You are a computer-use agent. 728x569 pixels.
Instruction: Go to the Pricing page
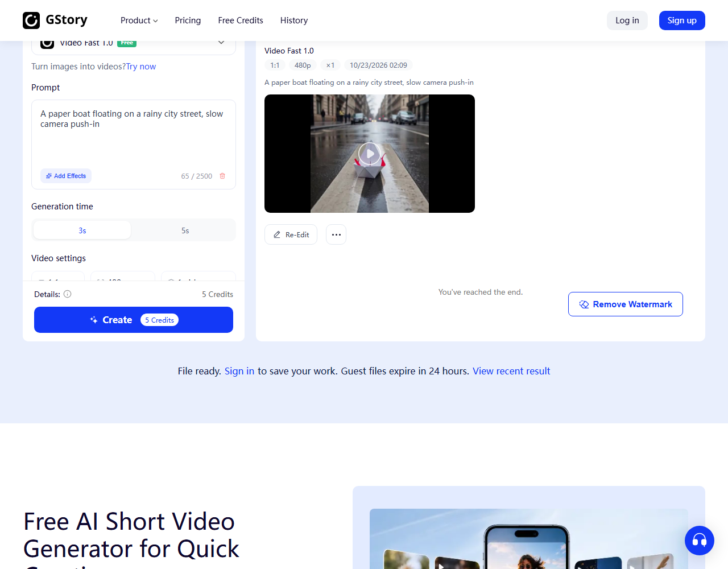pyautogui.click(x=188, y=20)
